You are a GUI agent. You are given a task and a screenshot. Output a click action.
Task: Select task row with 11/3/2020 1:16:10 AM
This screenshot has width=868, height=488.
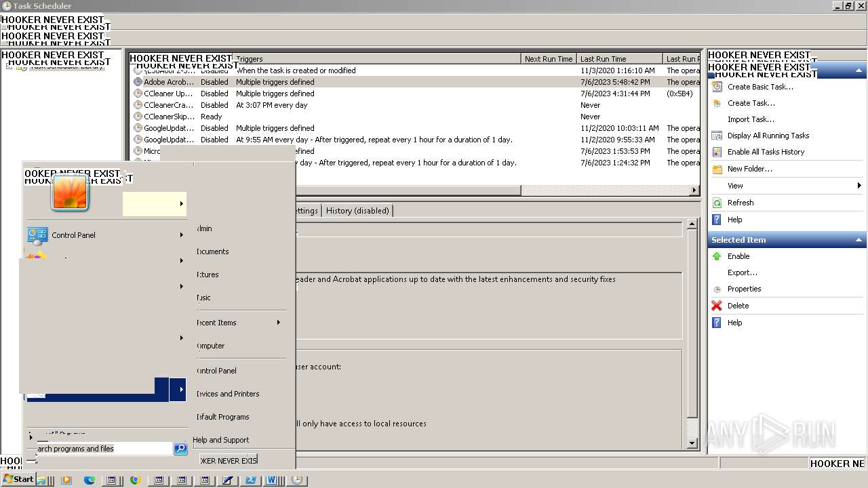pyautogui.click(x=414, y=70)
